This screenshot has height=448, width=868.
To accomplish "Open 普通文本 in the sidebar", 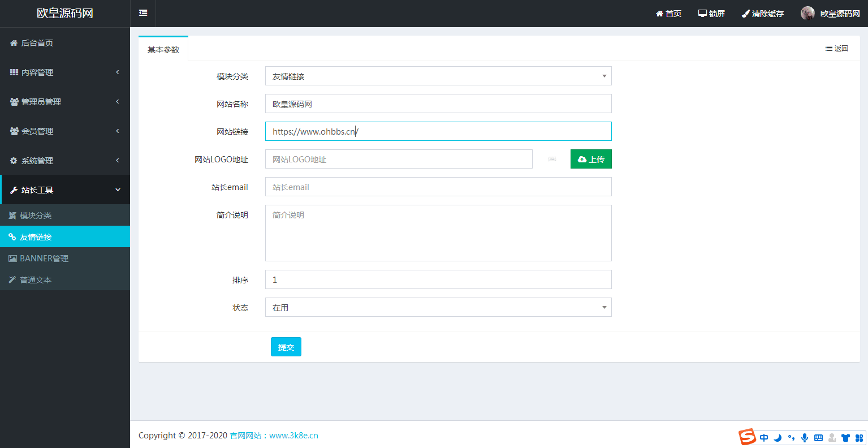I will click(36, 280).
